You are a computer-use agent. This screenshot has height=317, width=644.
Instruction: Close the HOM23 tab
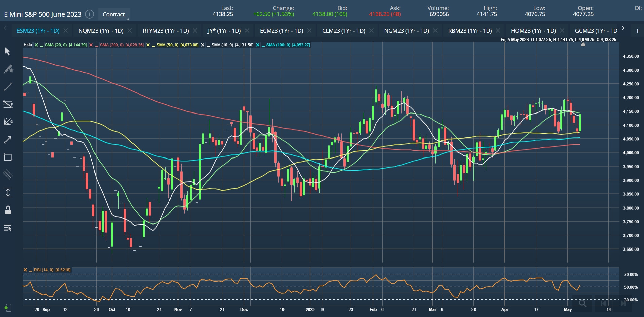(x=562, y=31)
